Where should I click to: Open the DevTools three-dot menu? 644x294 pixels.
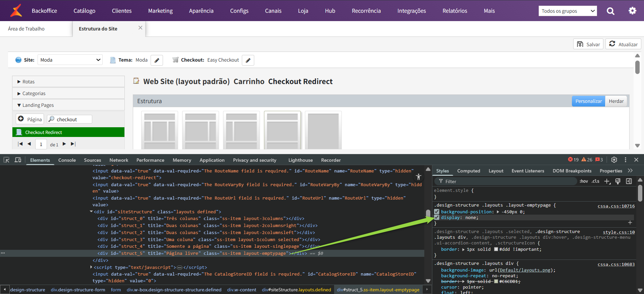(626, 160)
